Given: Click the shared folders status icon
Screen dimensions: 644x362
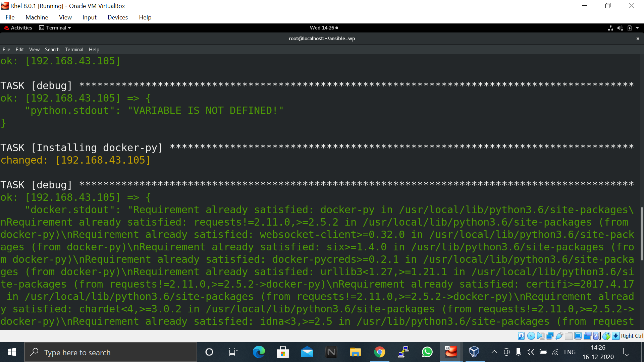Looking at the screenshot, I should point(569,336).
